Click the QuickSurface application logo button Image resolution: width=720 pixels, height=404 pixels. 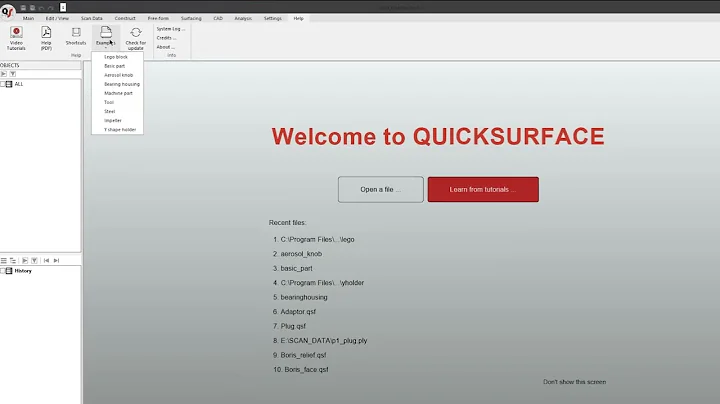(7, 12)
